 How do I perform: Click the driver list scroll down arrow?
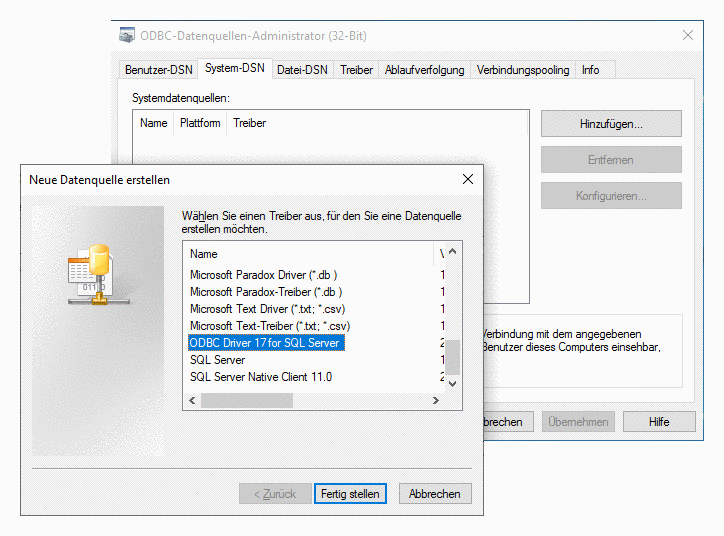452,383
